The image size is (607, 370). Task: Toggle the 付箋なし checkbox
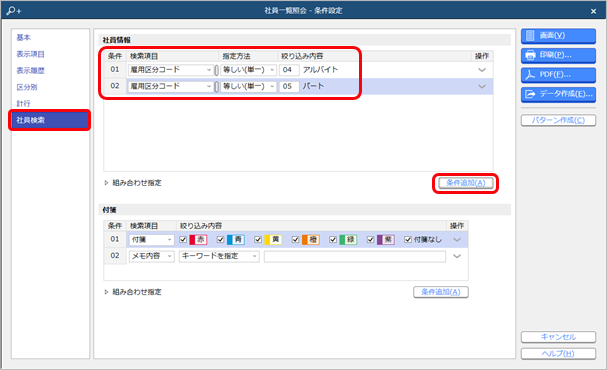tap(408, 240)
